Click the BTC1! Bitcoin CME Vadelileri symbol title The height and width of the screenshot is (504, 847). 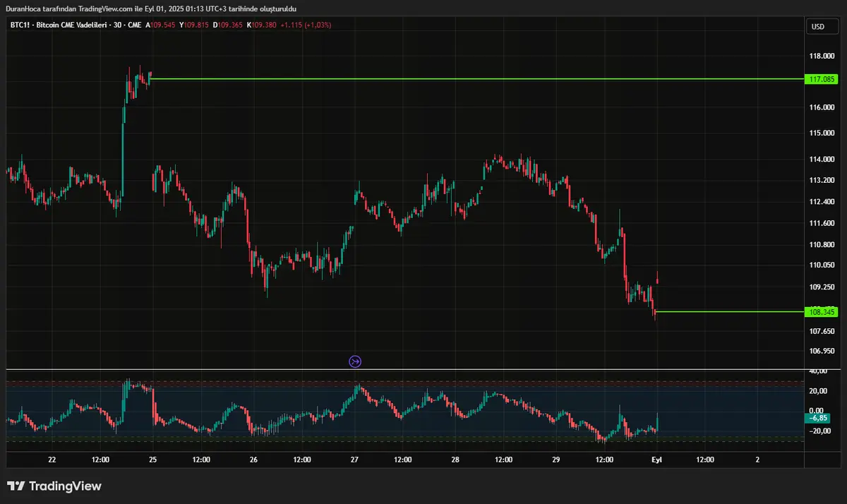point(76,25)
